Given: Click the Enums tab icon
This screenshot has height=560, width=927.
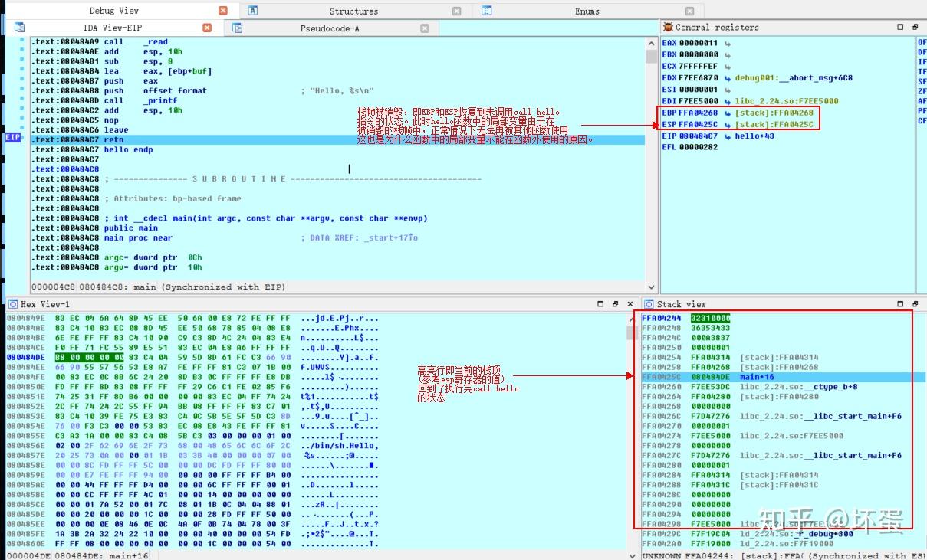Looking at the screenshot, I should pos(486,11).
